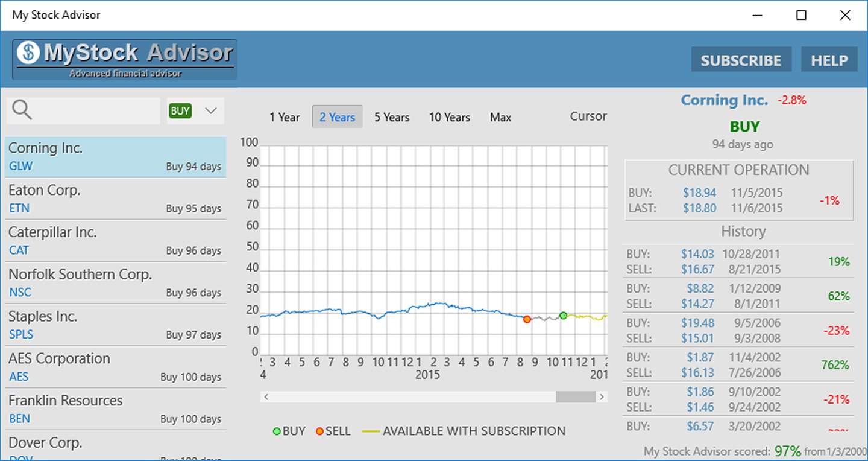Select Corning Inc. in the stock list
The width and height of the screenshot is (868, 461).
coord(115,157)
